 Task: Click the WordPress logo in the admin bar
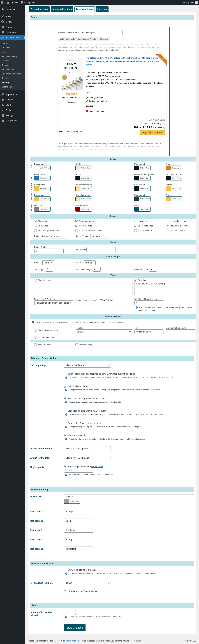tap(3, 2)
